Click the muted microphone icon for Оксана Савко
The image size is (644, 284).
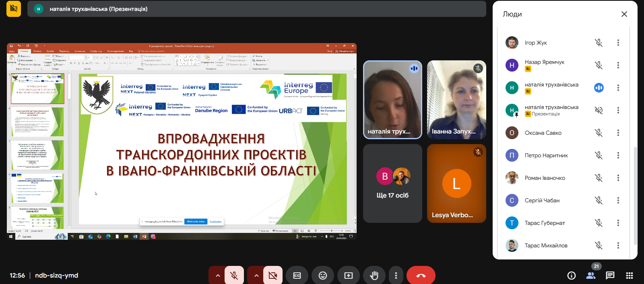[599, 133]
